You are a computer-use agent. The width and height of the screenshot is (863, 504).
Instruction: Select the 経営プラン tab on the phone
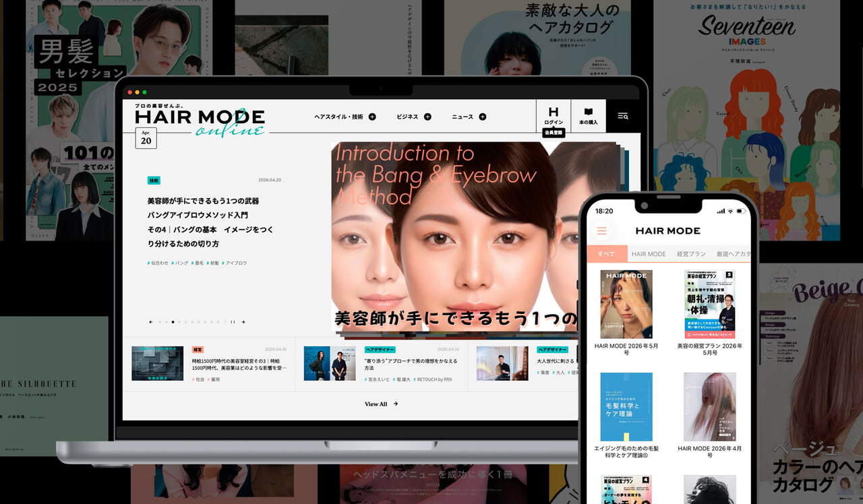(x=691, y=254)
